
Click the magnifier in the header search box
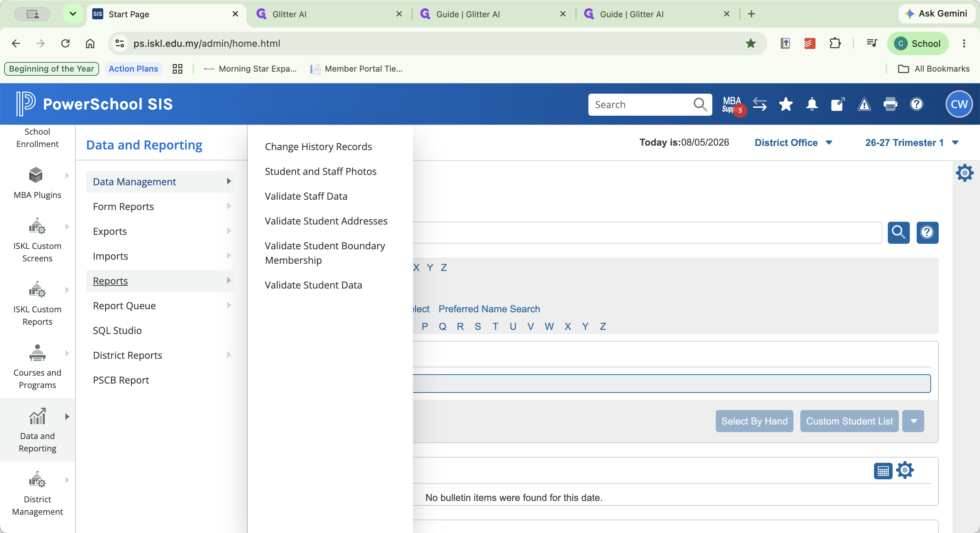point(700,104)
